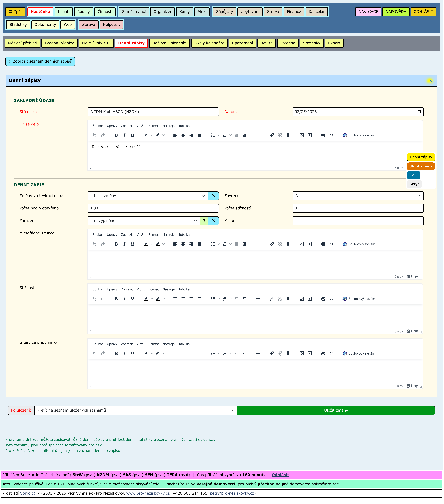The image size is (444, 504).
Task: Insert link in the Co se dělo editor
Action: 272,135
